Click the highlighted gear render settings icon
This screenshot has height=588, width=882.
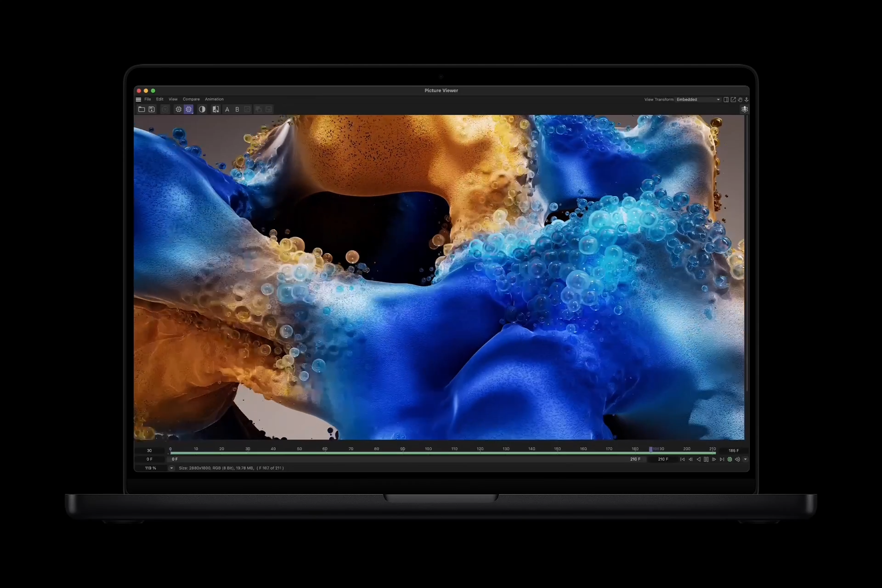click(x=188, y=109)
